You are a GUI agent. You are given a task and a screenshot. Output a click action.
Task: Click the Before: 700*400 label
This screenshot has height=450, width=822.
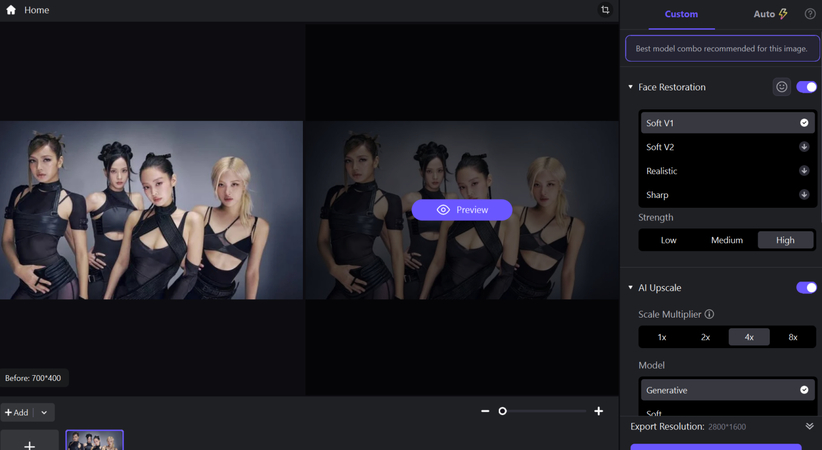pyautogui.click(x=33, y=378)
